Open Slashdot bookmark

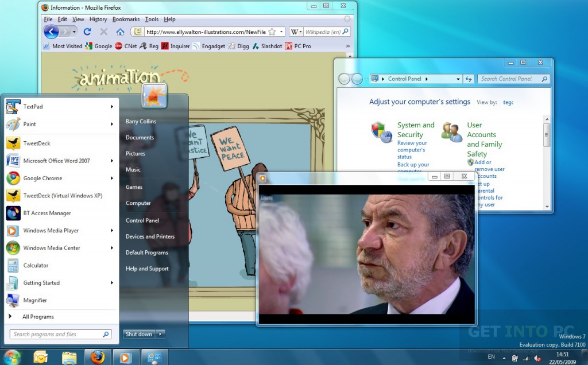tap(267, 46)
